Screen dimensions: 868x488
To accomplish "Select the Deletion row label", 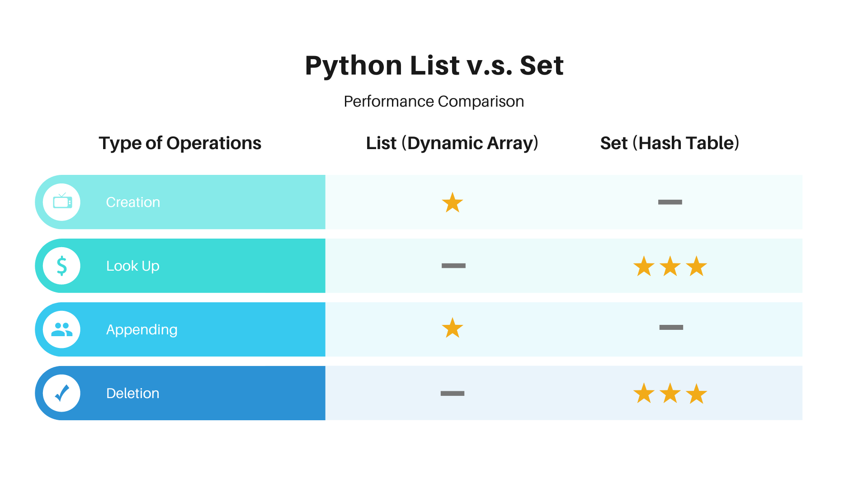I will pos(132,393).
